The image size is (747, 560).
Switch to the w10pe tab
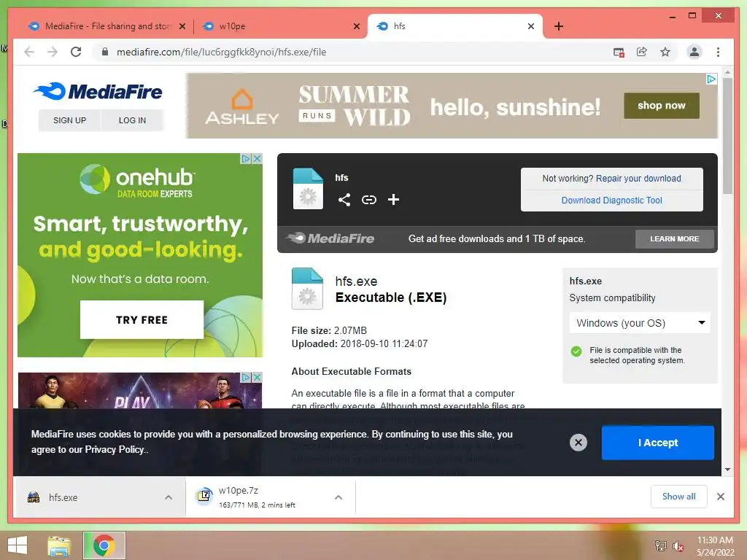280,26
